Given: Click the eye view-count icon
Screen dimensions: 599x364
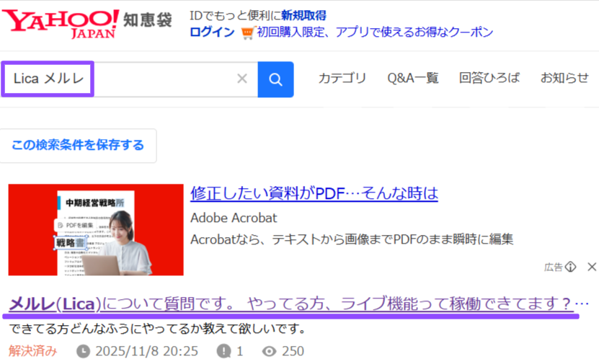Looking at the screenshot, I should click(x=270, y=351).
